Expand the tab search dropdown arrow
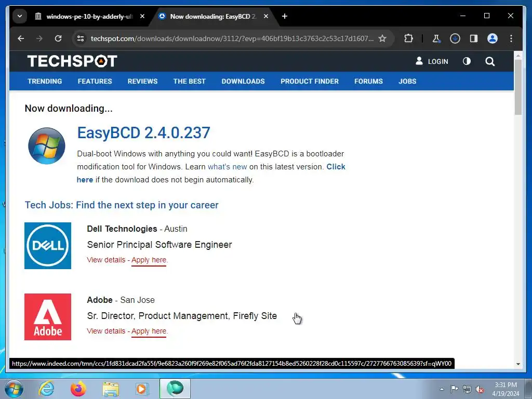Image resolution: width=532 pixels, height=399 pixels. click(20, 16)
